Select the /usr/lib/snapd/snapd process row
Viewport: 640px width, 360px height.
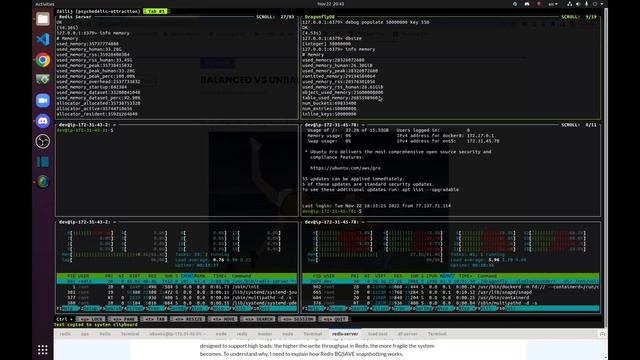point(451,292)
